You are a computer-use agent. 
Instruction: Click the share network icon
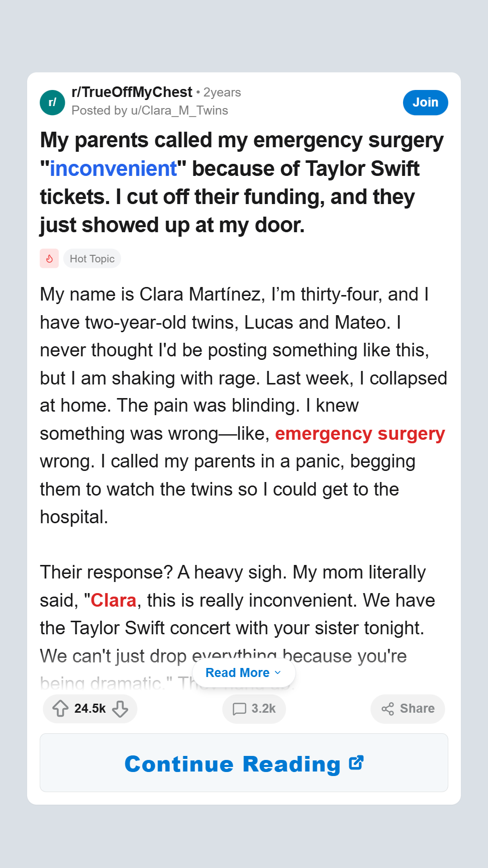click(x=387, y=709)
